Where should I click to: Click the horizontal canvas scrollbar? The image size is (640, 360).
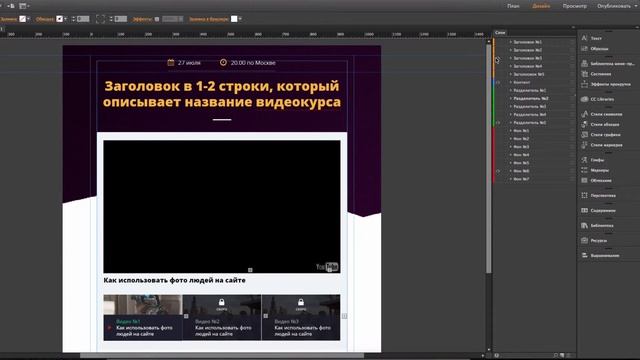tap(222, 356)
